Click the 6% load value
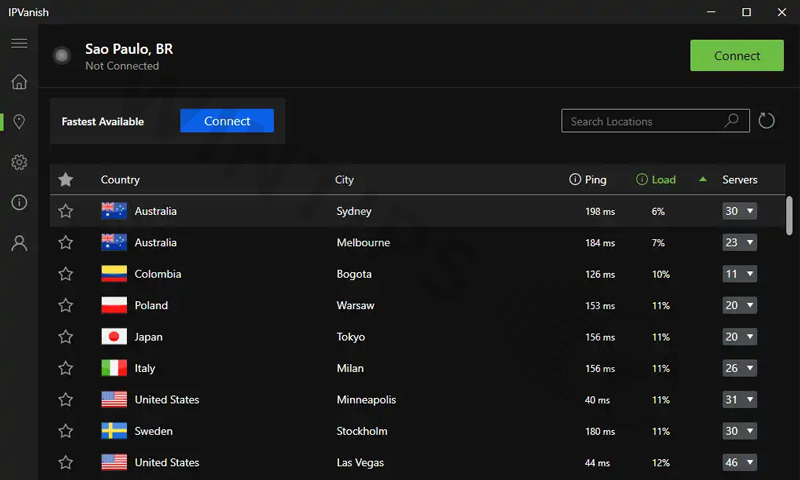Image resolution: width=800 pixels, height=480 pixels. [658, 211]
